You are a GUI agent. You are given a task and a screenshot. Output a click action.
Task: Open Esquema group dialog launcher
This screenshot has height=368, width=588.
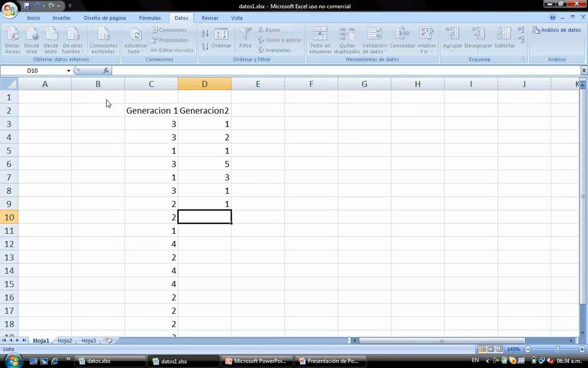coord(523,59)
